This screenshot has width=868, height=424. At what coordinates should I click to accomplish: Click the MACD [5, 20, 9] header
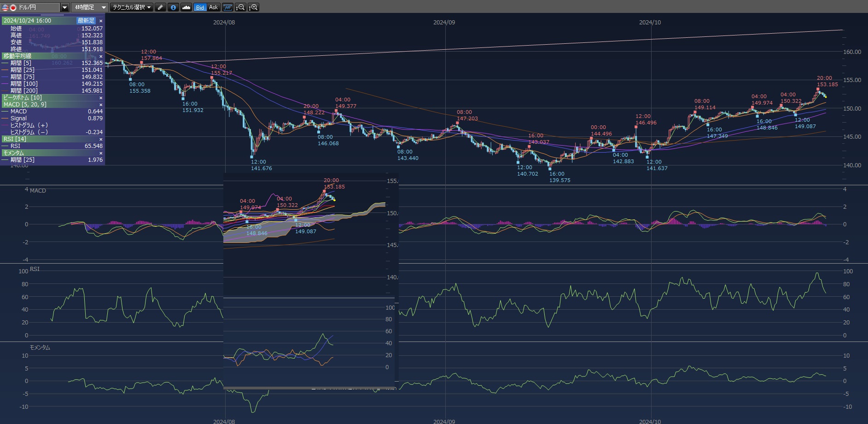point(25,105)
